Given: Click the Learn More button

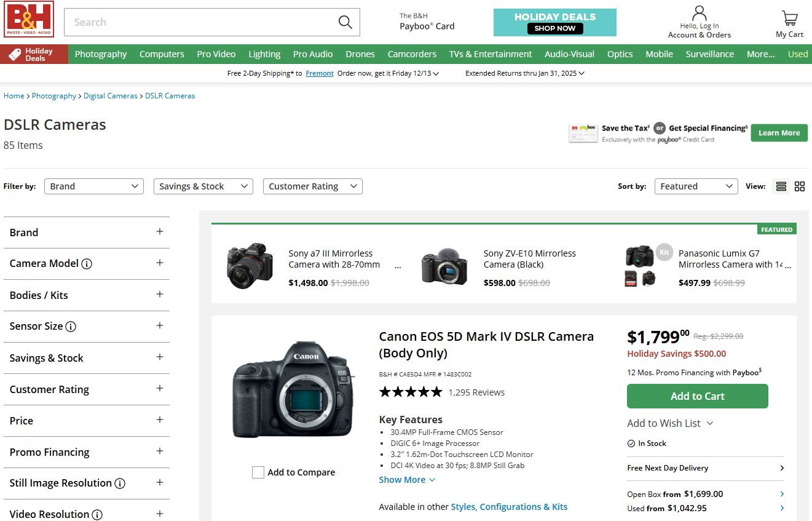Looking at the screenshot, I should click(x=779, y=133).
